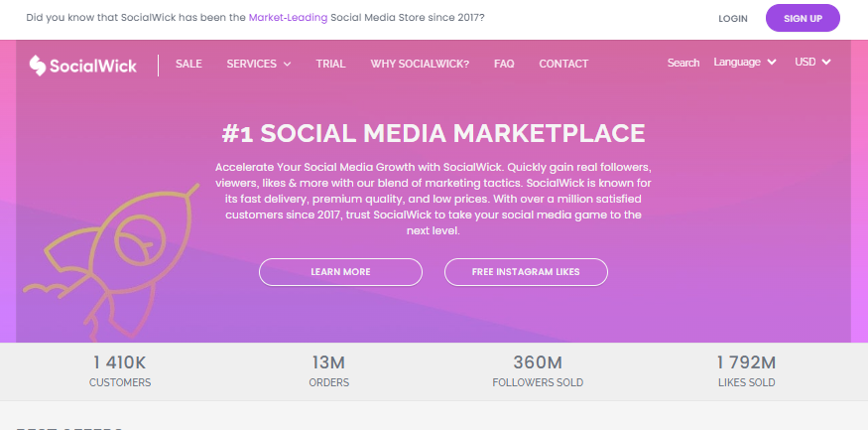Click the 360M Followers Sold statistic
Viewport: 868px width, 430px height.
pyautogui.click(x=537, y=371)
